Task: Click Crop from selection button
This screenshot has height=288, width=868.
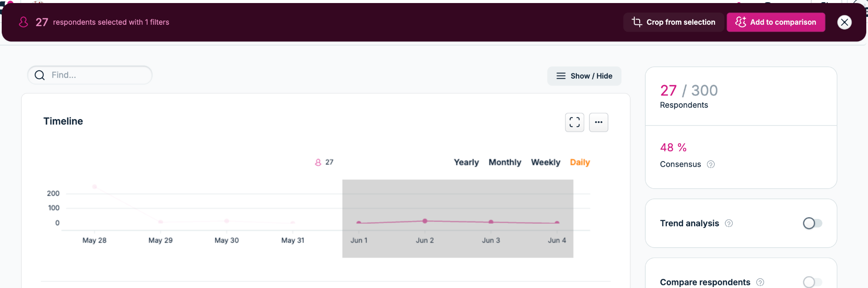Action: (x=673, y=22)
